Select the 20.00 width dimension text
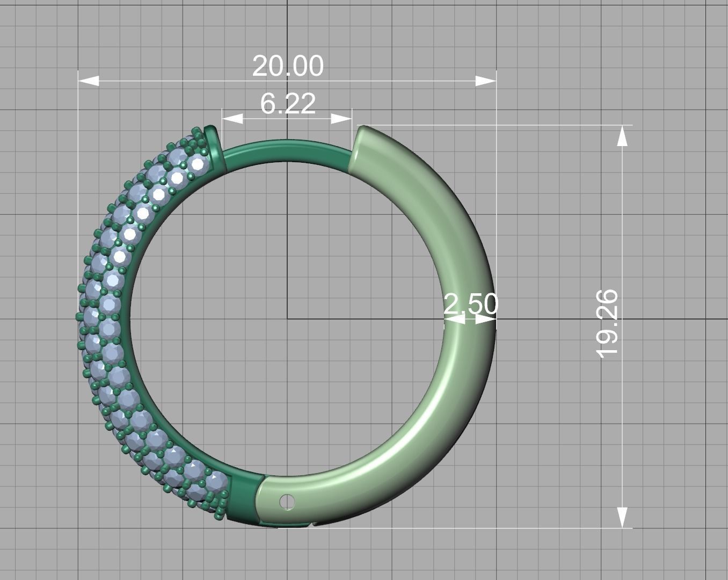 (288, 66)
